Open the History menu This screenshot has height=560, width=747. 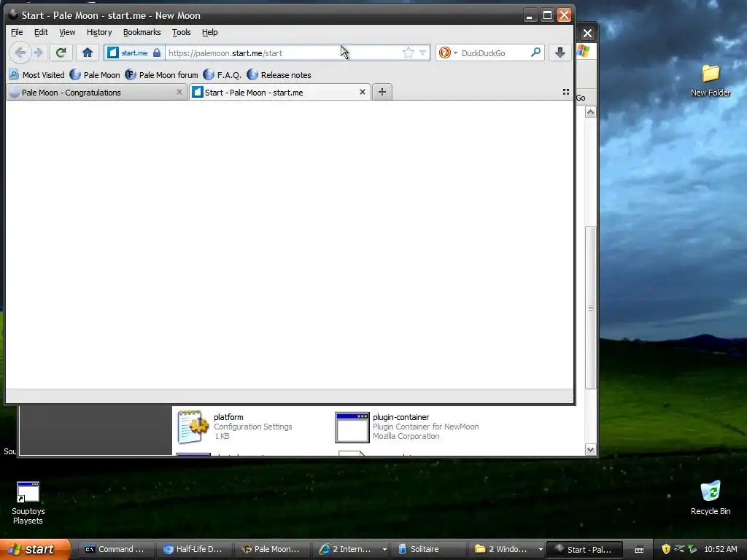click(99, 32)
